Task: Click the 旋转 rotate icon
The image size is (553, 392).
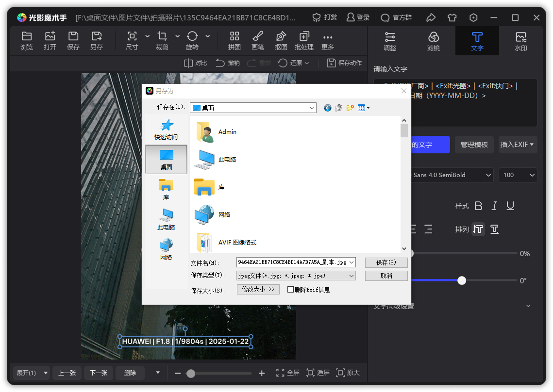Action: pos(192,36)
